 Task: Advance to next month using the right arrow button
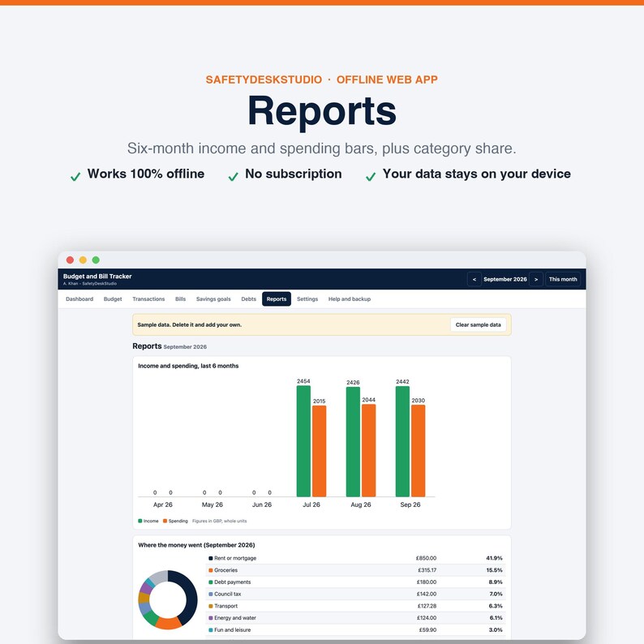tap(536, 279)
